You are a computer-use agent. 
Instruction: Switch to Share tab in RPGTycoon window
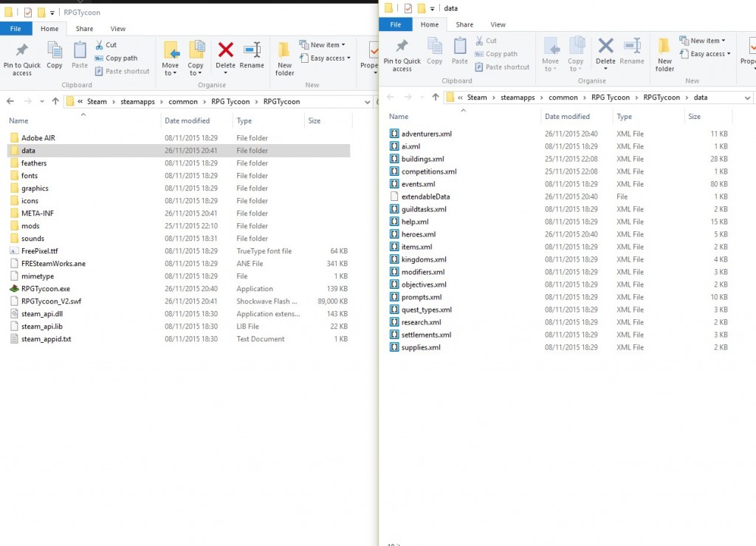(84, 29)
